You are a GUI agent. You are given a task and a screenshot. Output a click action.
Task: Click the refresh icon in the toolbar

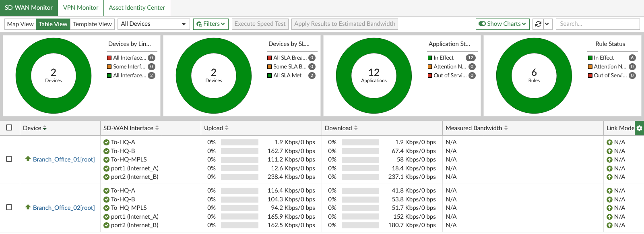[538, 24]
